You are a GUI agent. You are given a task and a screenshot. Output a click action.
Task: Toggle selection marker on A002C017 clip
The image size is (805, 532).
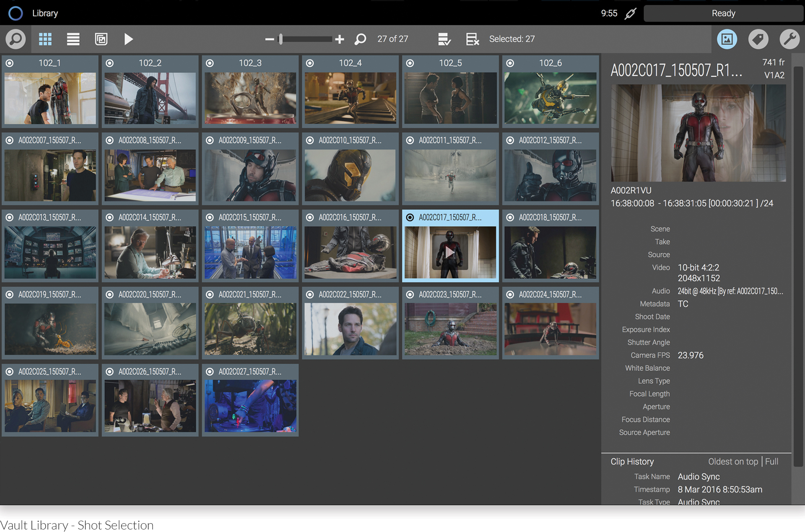click(410, 217)
